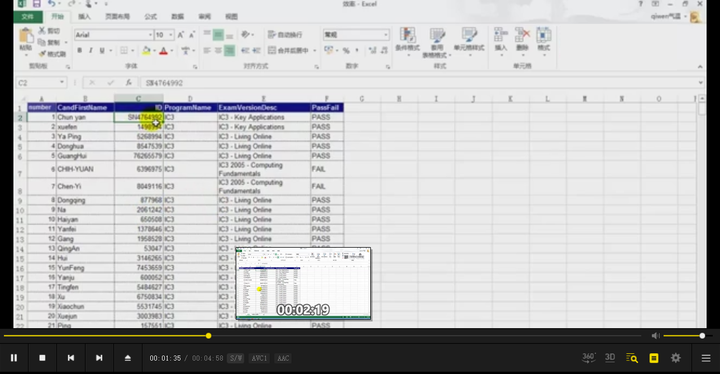Open Cell Styles gallery

(469, 42)
